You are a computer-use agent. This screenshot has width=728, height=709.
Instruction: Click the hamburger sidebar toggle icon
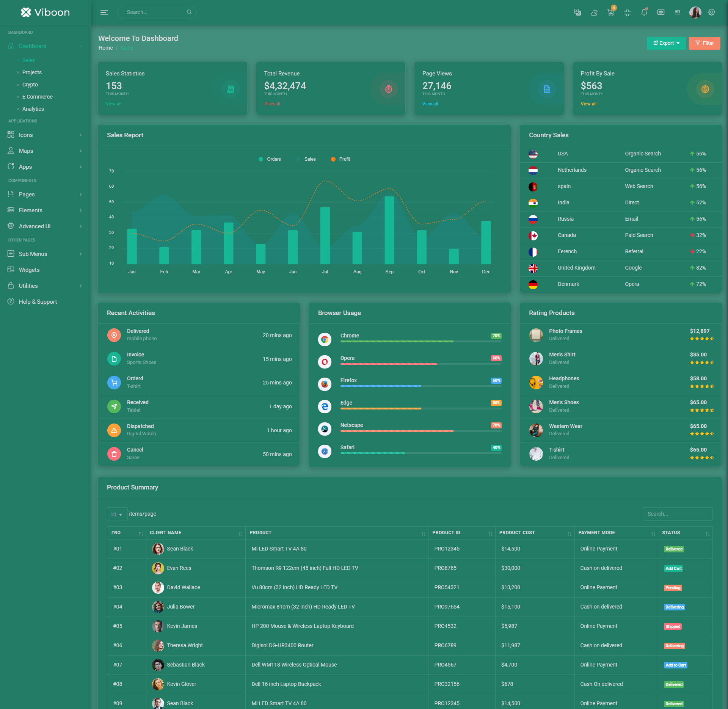click(104, 13)
